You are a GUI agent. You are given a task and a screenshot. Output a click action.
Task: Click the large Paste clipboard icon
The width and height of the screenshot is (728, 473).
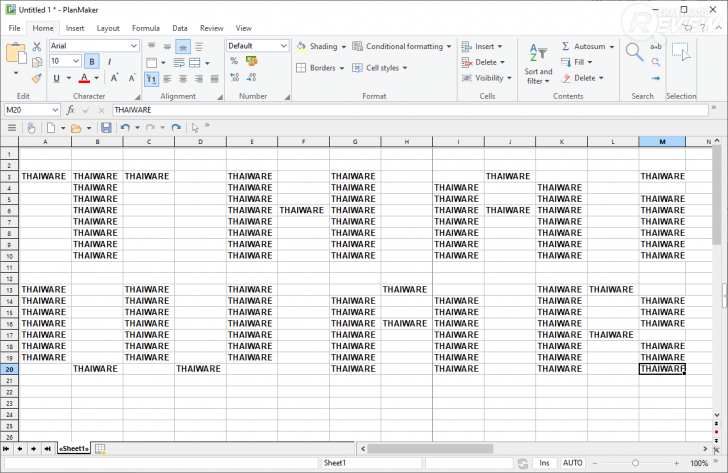(x=16, y=53)
